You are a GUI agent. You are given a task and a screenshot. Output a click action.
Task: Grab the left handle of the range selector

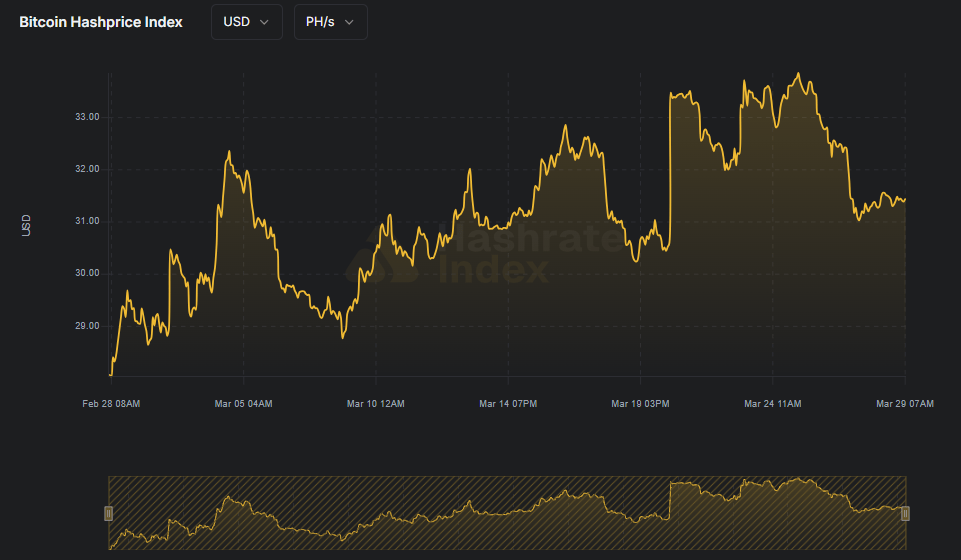[x=108, y=513]
